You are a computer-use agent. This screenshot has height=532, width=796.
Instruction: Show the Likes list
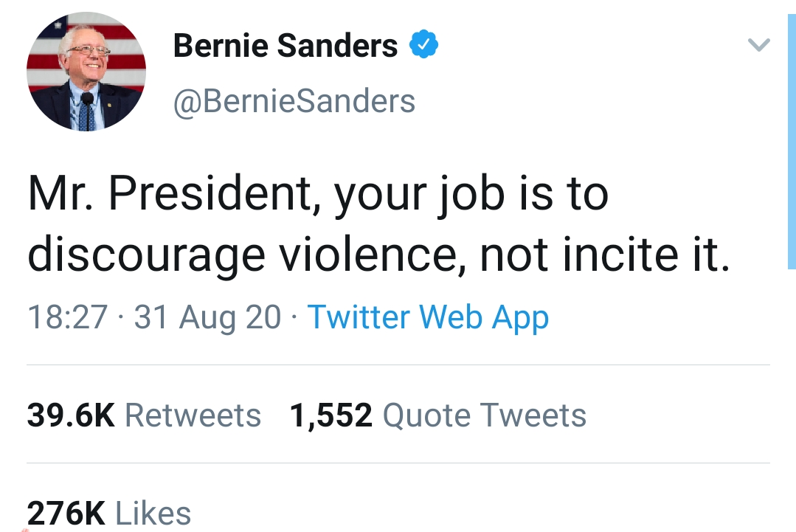153,514
